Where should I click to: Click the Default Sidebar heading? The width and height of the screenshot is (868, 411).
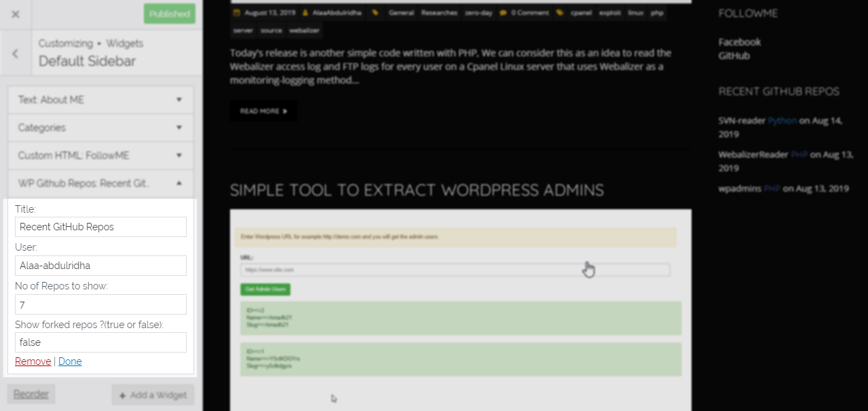87,61
